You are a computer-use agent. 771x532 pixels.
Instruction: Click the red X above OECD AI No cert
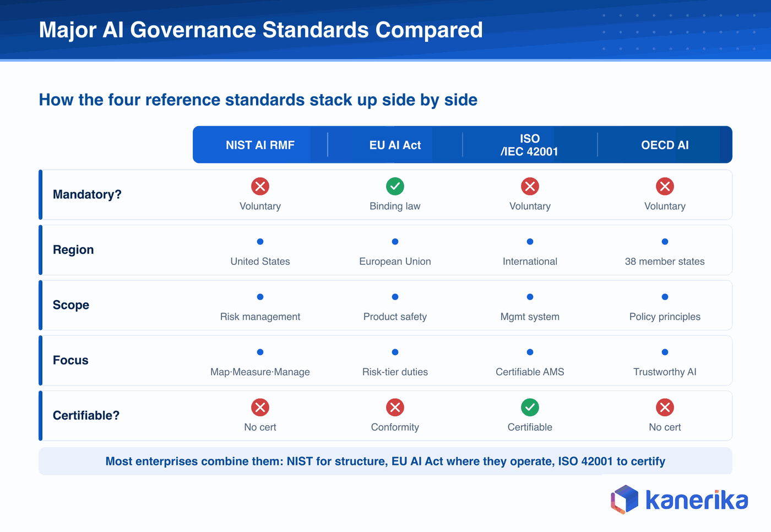tap(665, 408)
